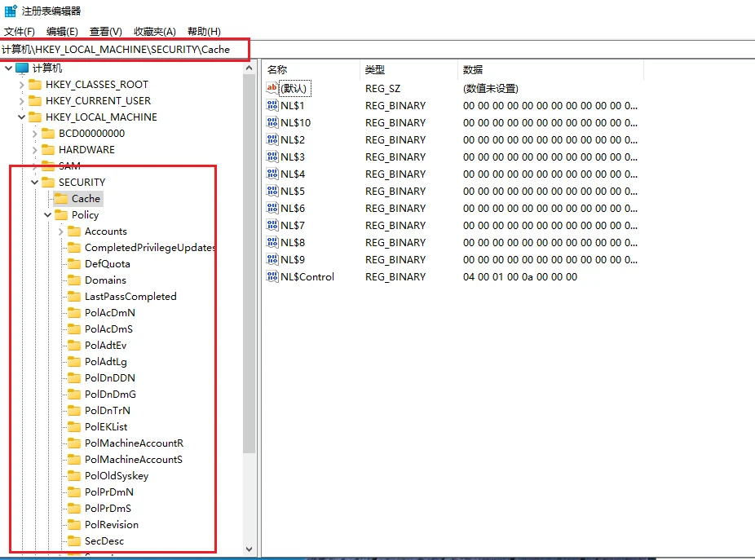755x560 pixels.
Task: Collapse the Policy key
Action: pyautogui.click(x=47, y=214)
